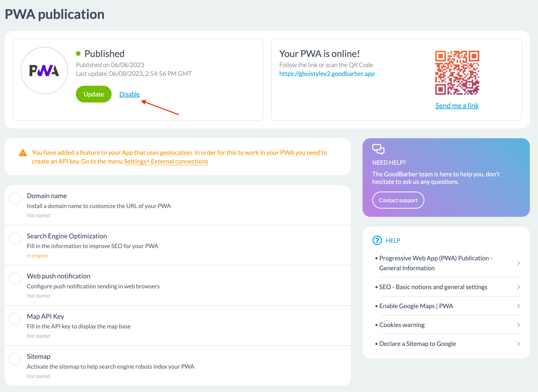The width and height of the screenshot is (538, 392).
Task: Click Not started status under Domain name
Action: pyautogui.click(x=38, y=215)
